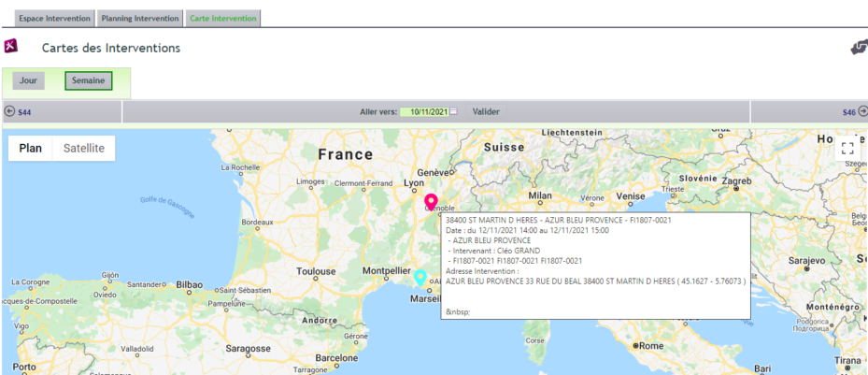The height and width of the screenshot is (375, 868).
Task: Click the S44 week link
Action: (x=24, y=112)
